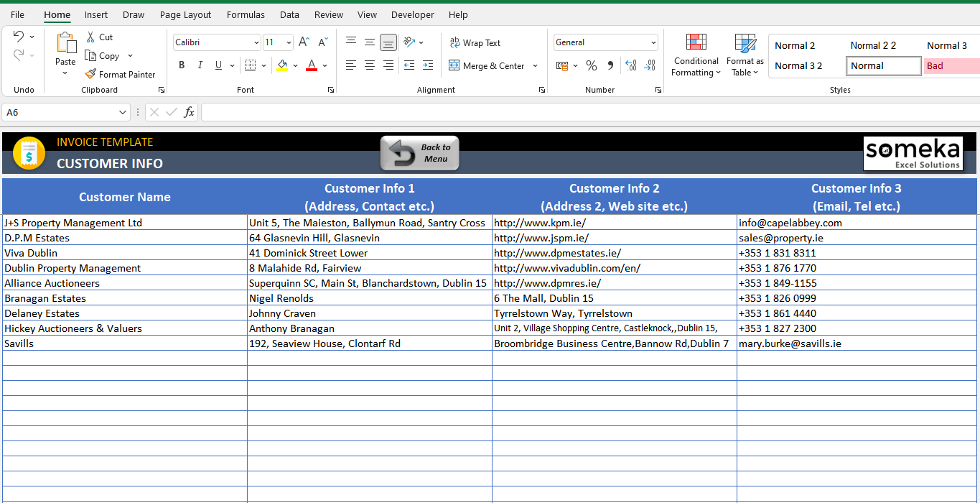Open the General number format dropdown
The height and width of the screenshot is (503, 980).
click(653, 42)
